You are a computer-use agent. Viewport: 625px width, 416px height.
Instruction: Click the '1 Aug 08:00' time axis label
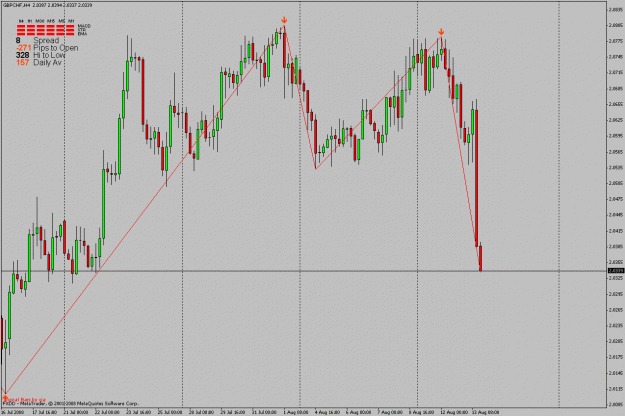pyautogui.click(x=295, y=412)
